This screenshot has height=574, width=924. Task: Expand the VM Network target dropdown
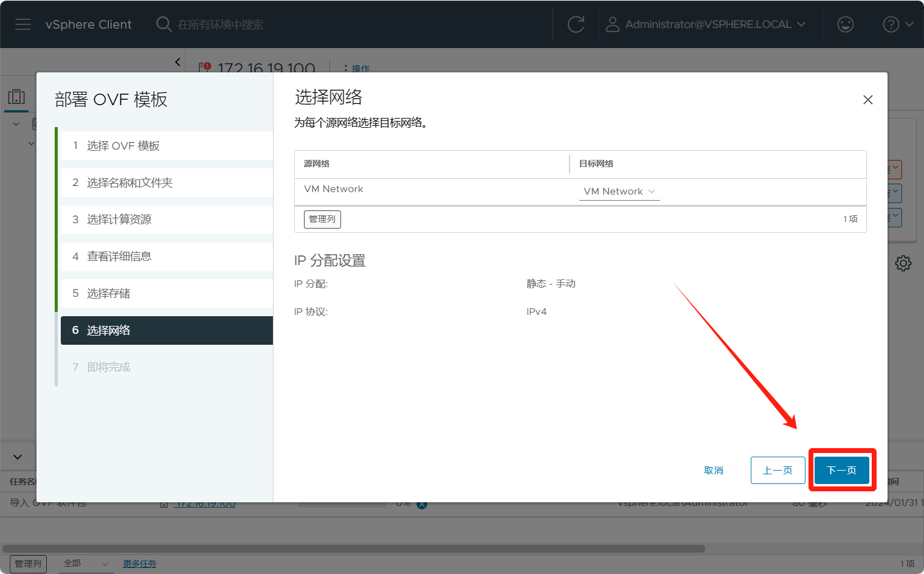[x=619, y=192]
